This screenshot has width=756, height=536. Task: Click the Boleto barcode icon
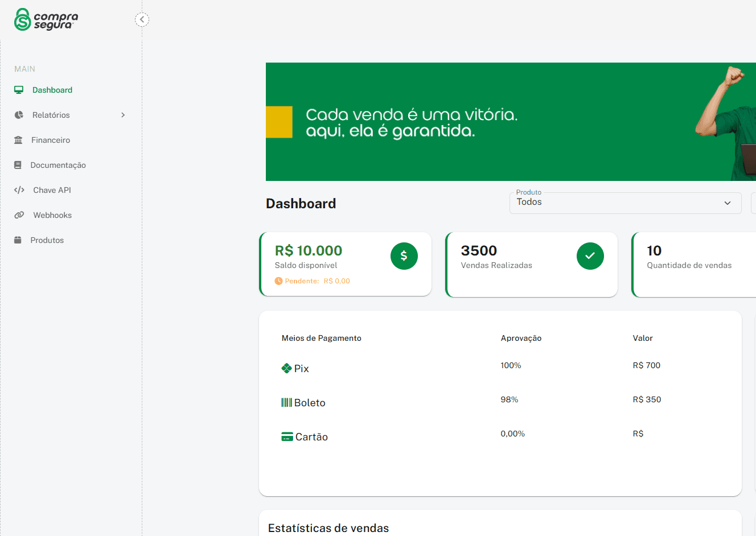pyautogui.click(x=286, y=402)
